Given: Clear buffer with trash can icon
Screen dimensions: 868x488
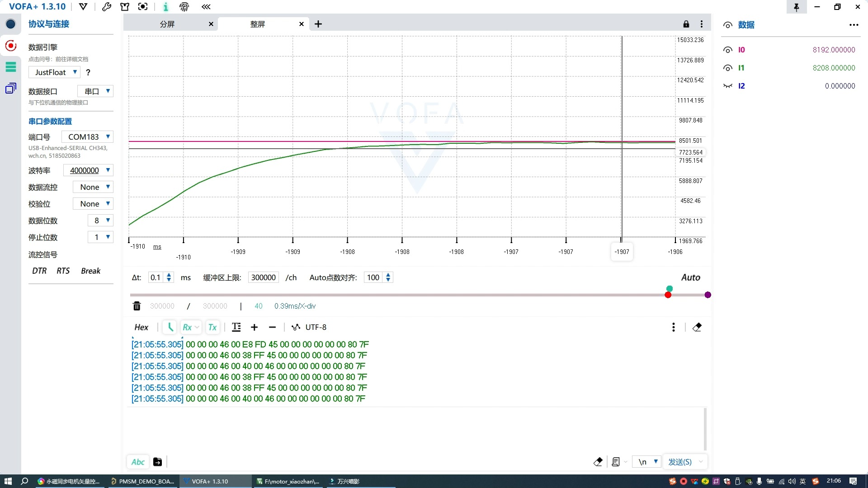Looking at the screenshot, I should 137,306.
